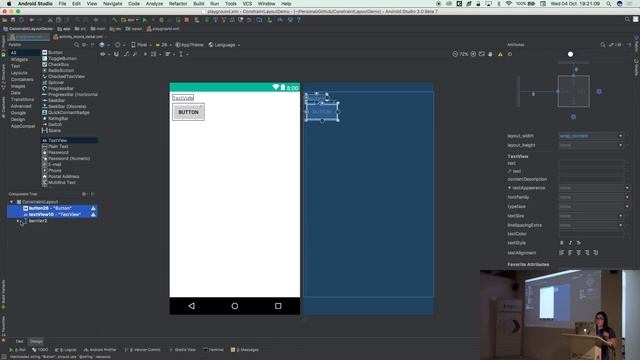Open the VCS menu
Viewport: 640px width, 360px height.
click(247, 4)
